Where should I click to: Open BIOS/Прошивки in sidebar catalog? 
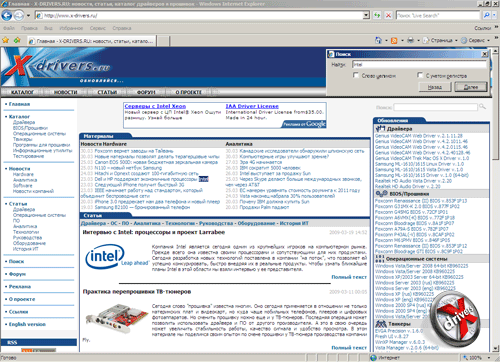[30, 128]
